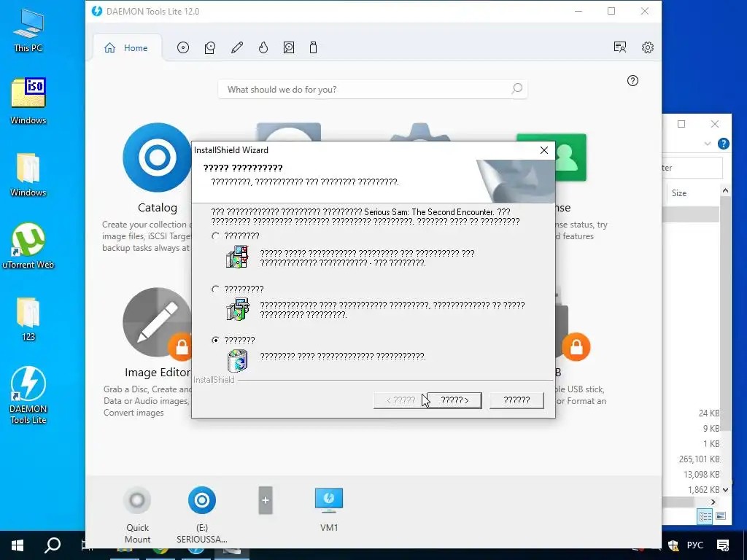The height and width of the screenshot is (560, 747).
Task: Select the uTorrent Web desktop shortcut
Action: tap(28, 246)
